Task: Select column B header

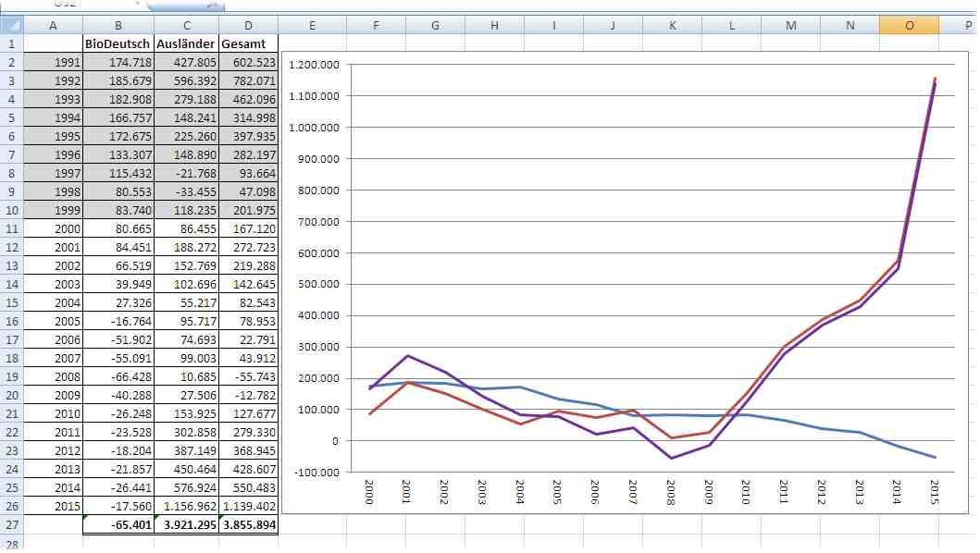Action: click(118, 26)
